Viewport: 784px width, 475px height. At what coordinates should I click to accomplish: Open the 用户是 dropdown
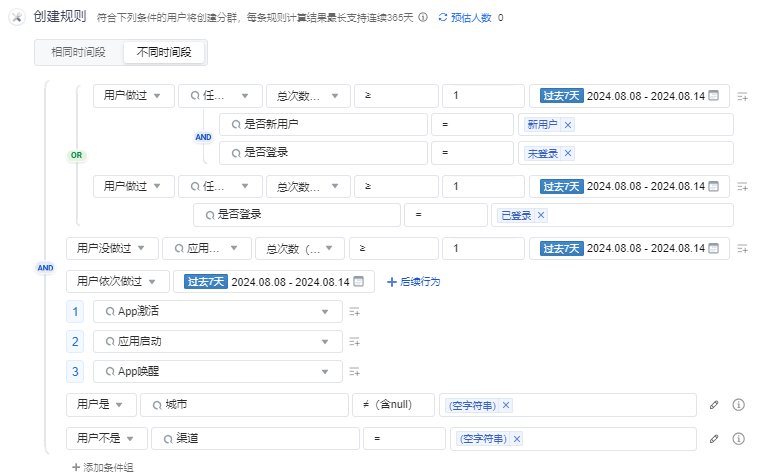coord(101,405)
